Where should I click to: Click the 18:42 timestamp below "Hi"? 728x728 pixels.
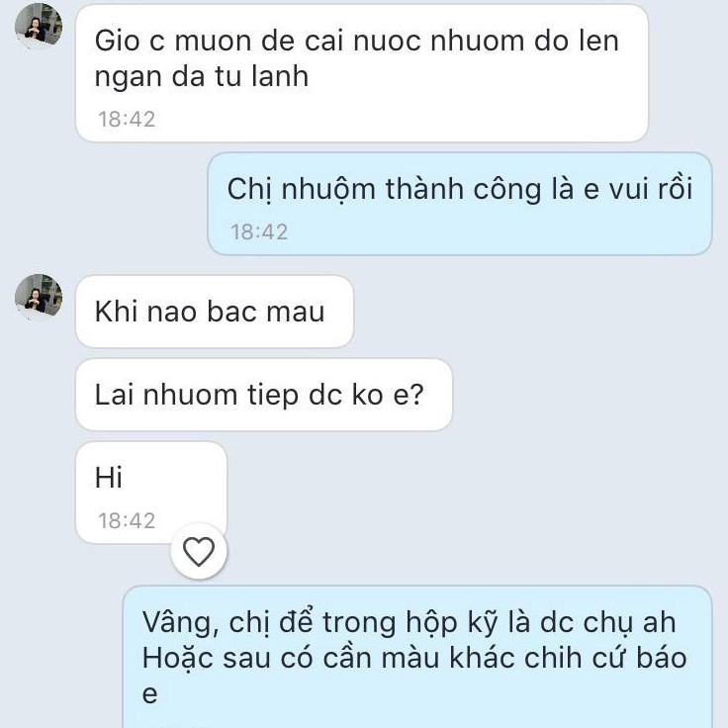127,520
